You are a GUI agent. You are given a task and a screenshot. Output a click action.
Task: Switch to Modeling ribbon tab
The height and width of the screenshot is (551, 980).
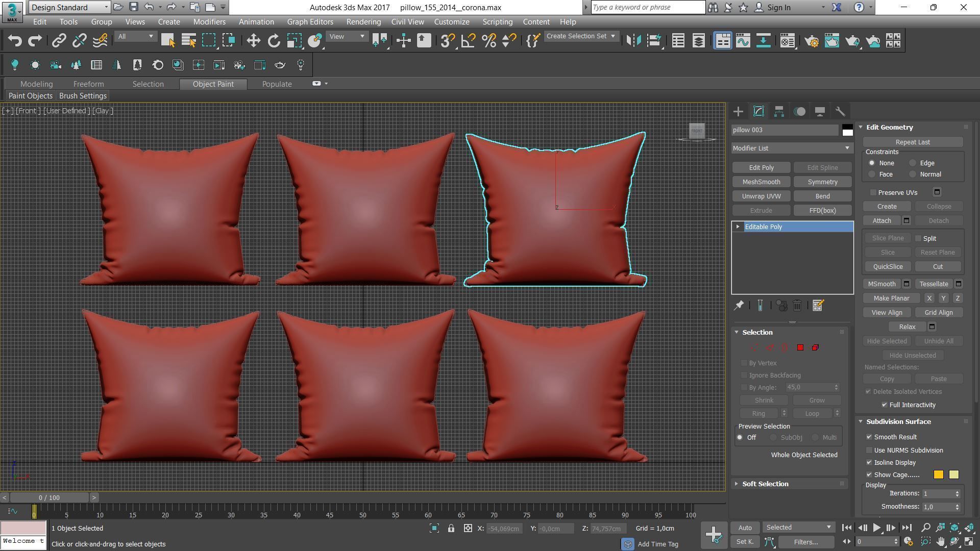[36, 84]
